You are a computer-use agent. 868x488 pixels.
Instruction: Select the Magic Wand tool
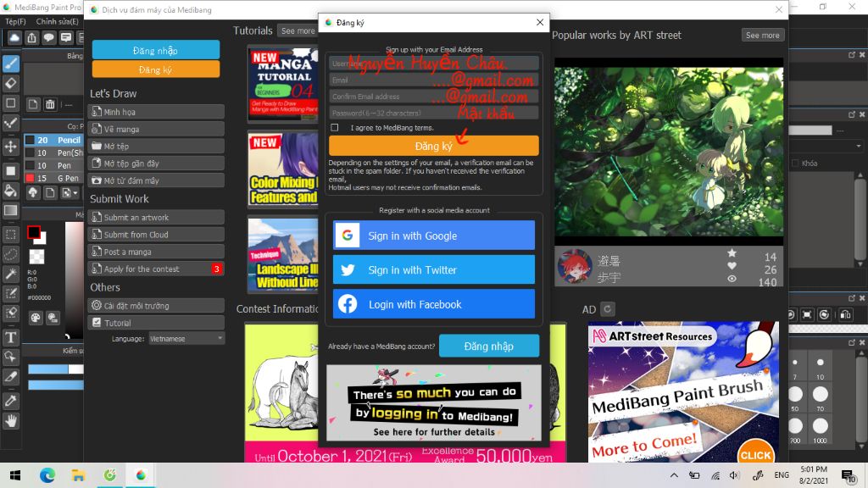tap(10, 274)
